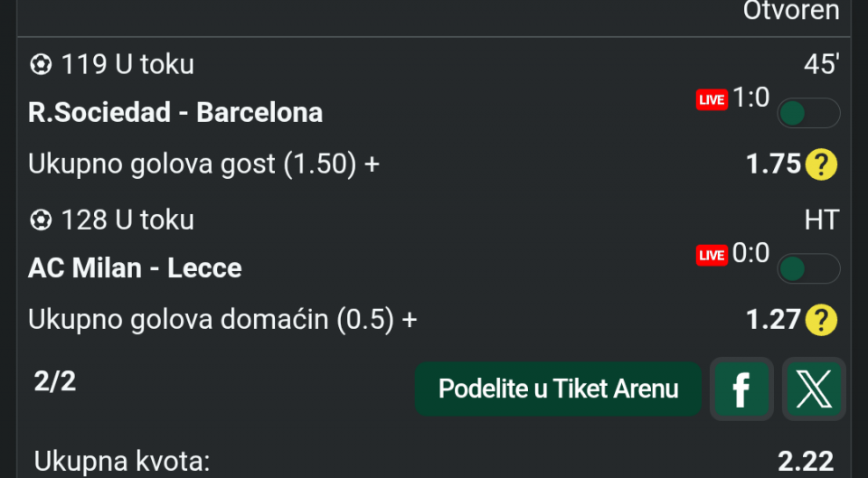This screenshot has height=478, width=868.
Task: Click the LIVE badge for R.Sociedad - Barcelona
Action: coord(712,100)
